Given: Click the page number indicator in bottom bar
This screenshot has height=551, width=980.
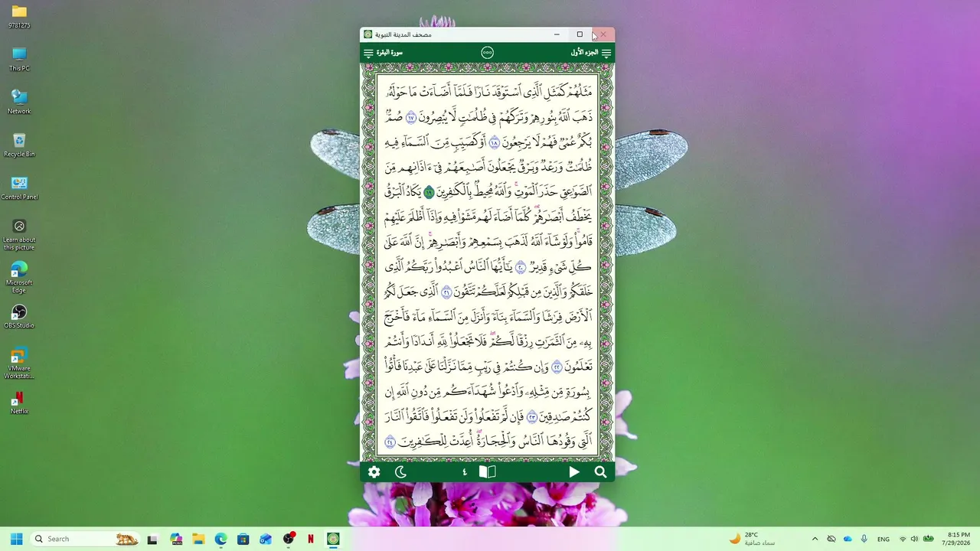Looking at the screenshot, I should pyautogui.click(x=464, y=472).
